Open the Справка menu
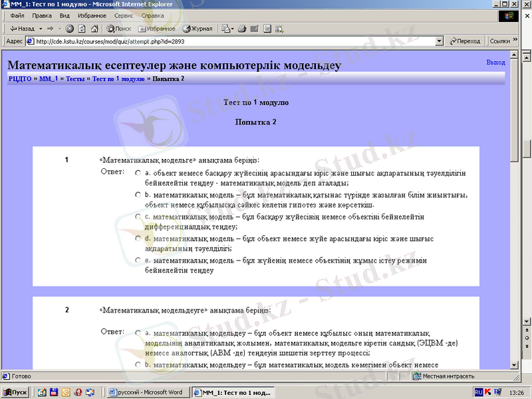This screenshot has width=532, height=399. (152, 15)
